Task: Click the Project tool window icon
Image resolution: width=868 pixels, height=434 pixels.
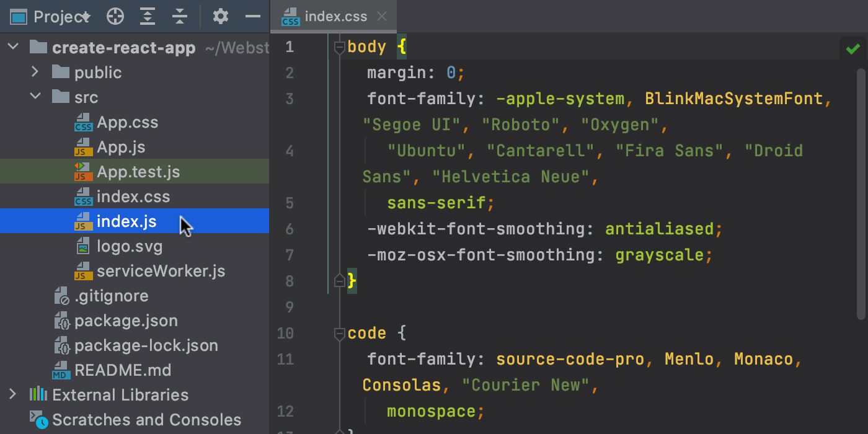Action: (19, 16)
